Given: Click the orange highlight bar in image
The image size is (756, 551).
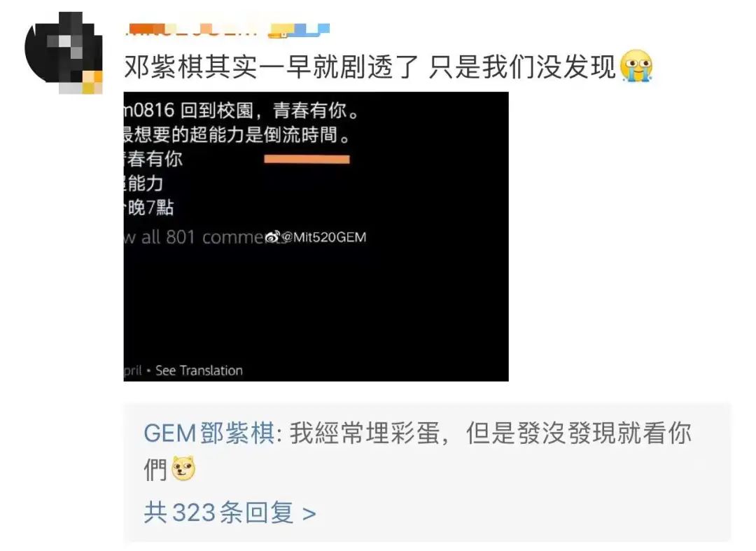Looking at the screenshot, I should (307, 159).
